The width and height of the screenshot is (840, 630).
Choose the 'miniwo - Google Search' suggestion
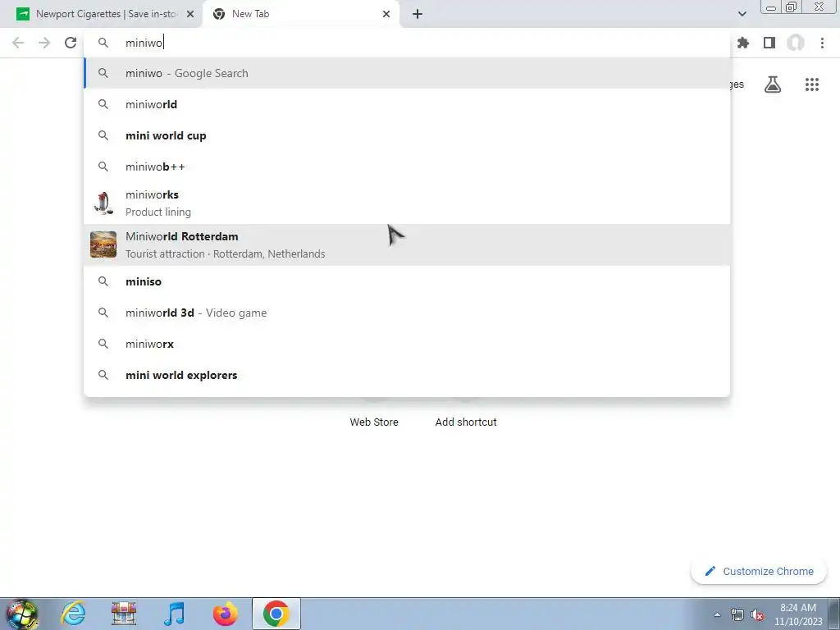pyautogui.click(x=407, y=73)
